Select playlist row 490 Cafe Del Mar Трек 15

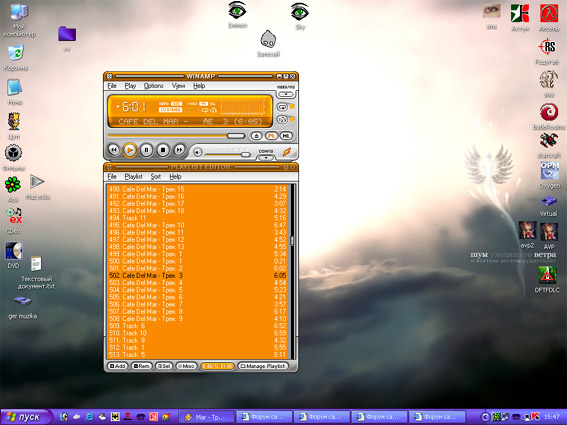(197, 189)
